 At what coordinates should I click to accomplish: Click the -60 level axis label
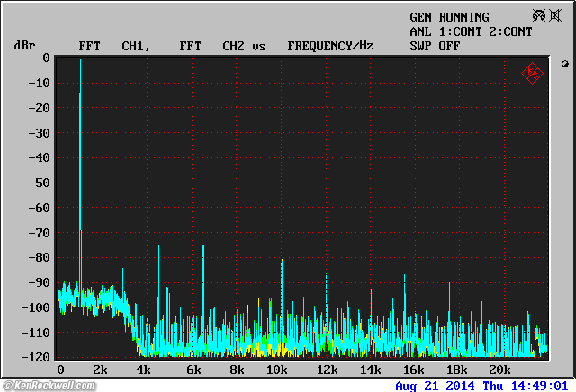(x=39, y=208)
